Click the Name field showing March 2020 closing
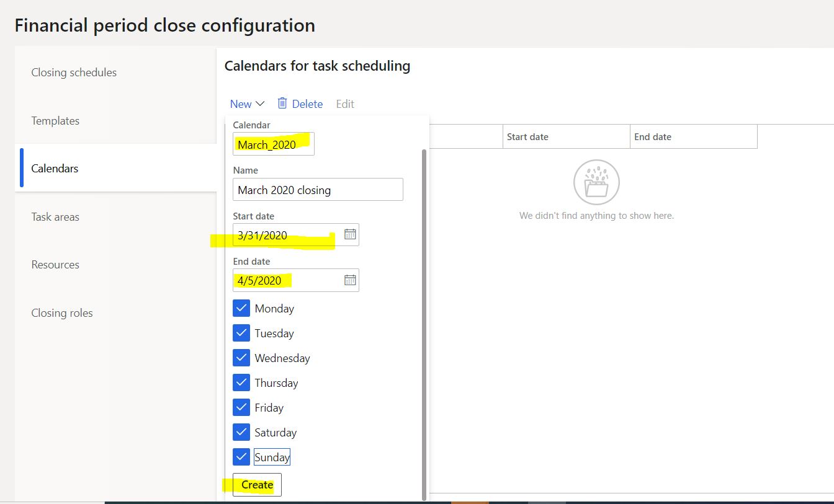 point(318,189)
